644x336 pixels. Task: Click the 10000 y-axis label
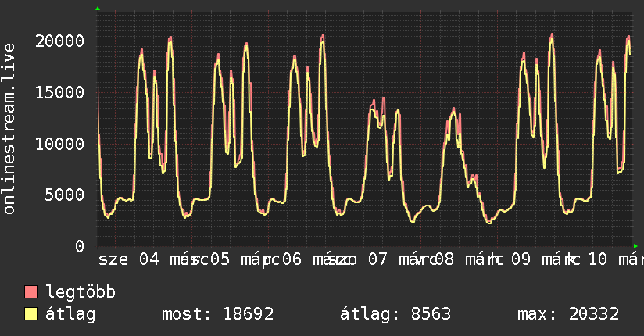pos(62,144)
